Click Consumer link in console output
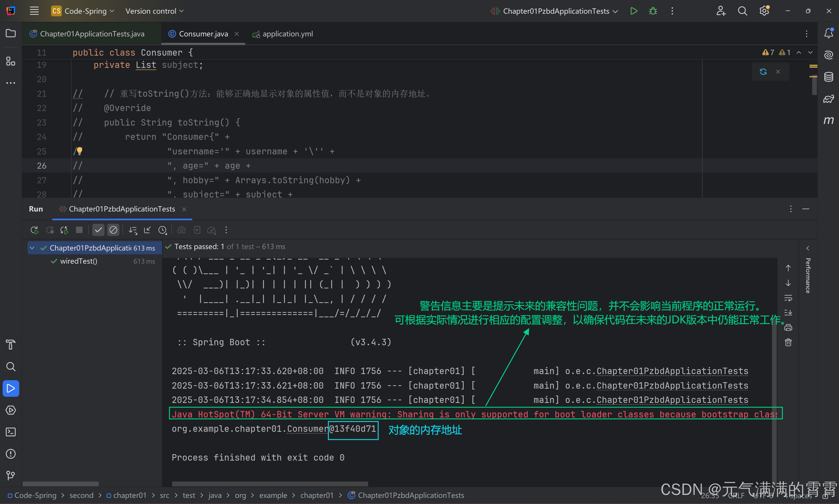Image resolution: width=839 pixels, height=504 pixels. (308, 429)
